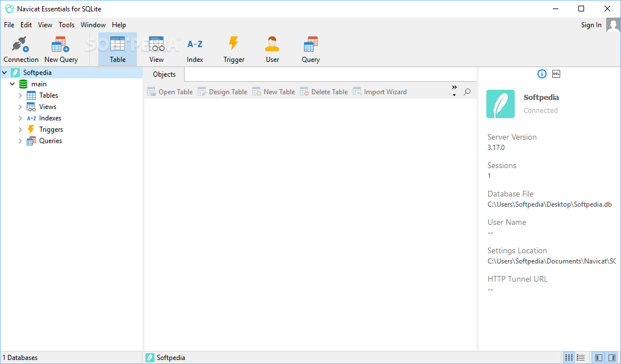Click the Connection toolbar icon
Image resolution: width=621 pixels, height=364 pixels.
click(x=20, y=49)
